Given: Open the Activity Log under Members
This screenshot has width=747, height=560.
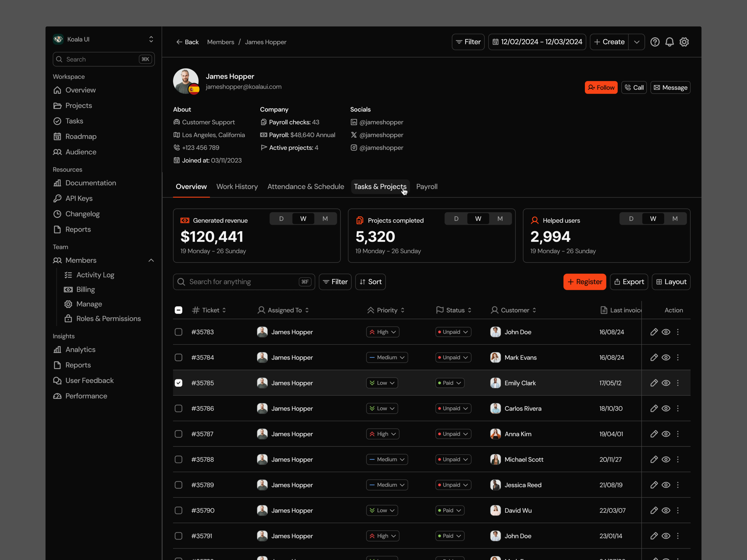Looking at the screenshot, I should (x=95, y=275).
